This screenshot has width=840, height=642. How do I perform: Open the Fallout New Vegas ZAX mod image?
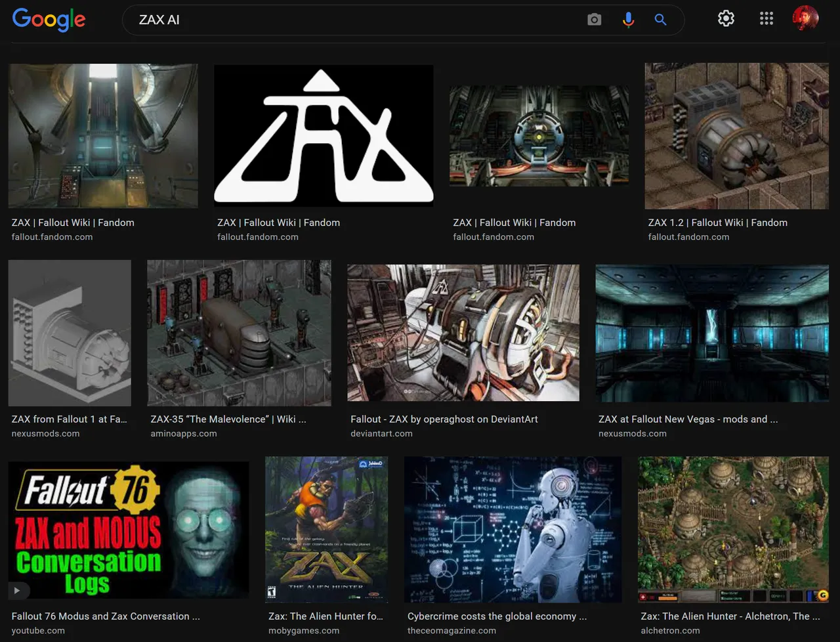pos(712,333)
